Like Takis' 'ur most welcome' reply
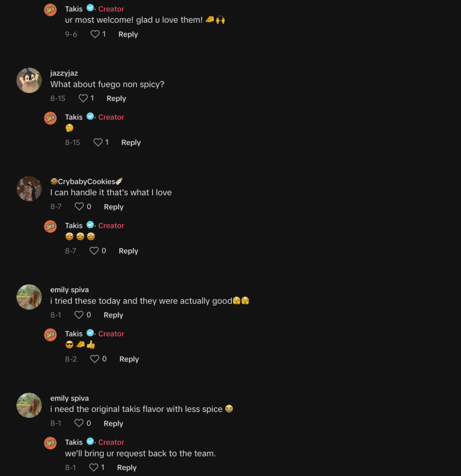This screenshot has height=476, width=461. [x=95, y=34]
